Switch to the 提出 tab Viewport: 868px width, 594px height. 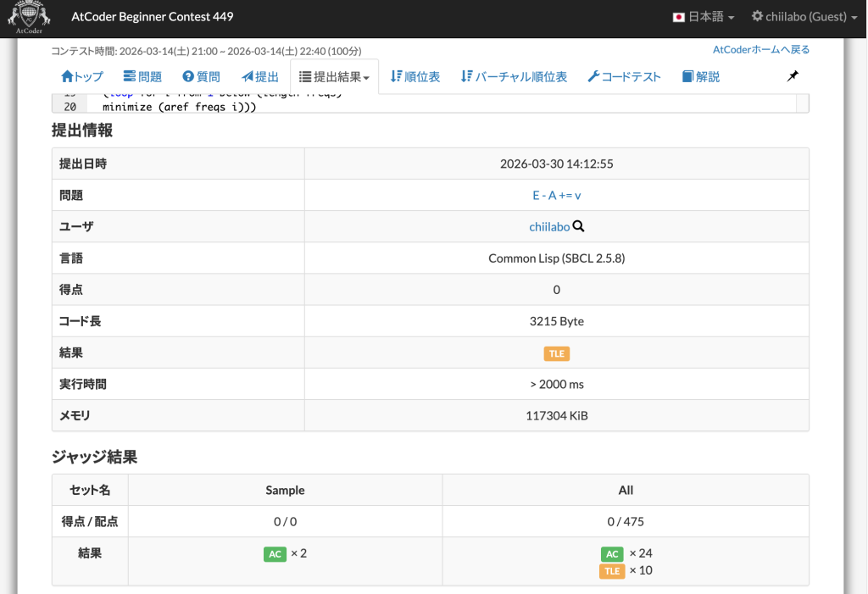point(259,76)
